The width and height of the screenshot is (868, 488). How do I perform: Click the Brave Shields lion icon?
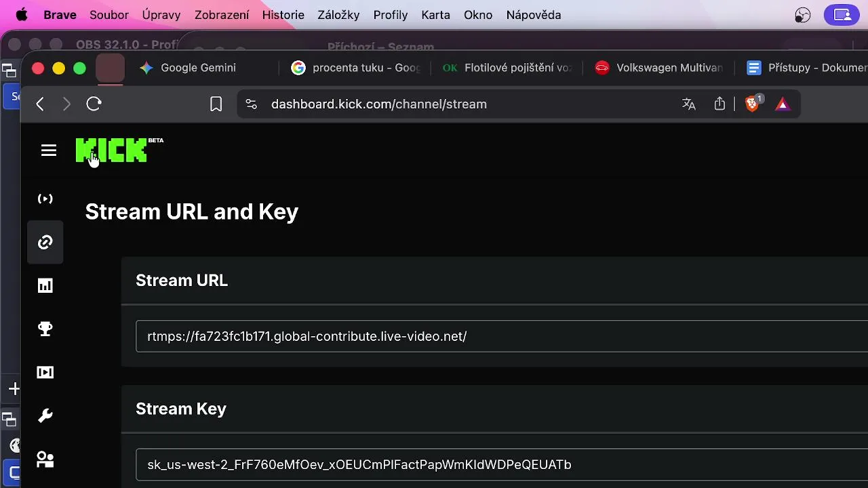click(752, 104)
